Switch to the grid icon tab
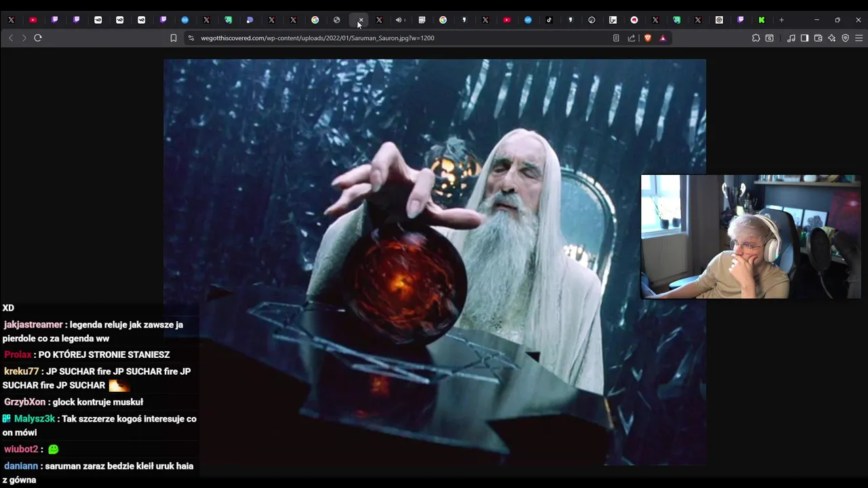The image size is (868, 488). [422, 20]
